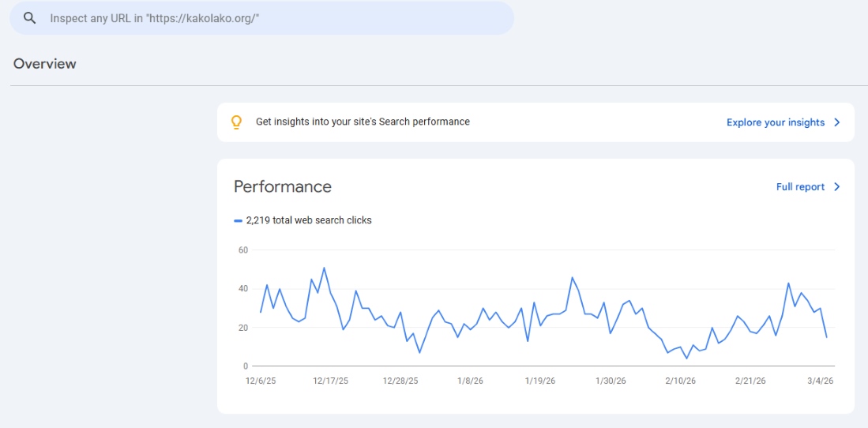Click the 60 y-axis value
The height and width of the screenshot is (428, 868).
click(242, 250)
